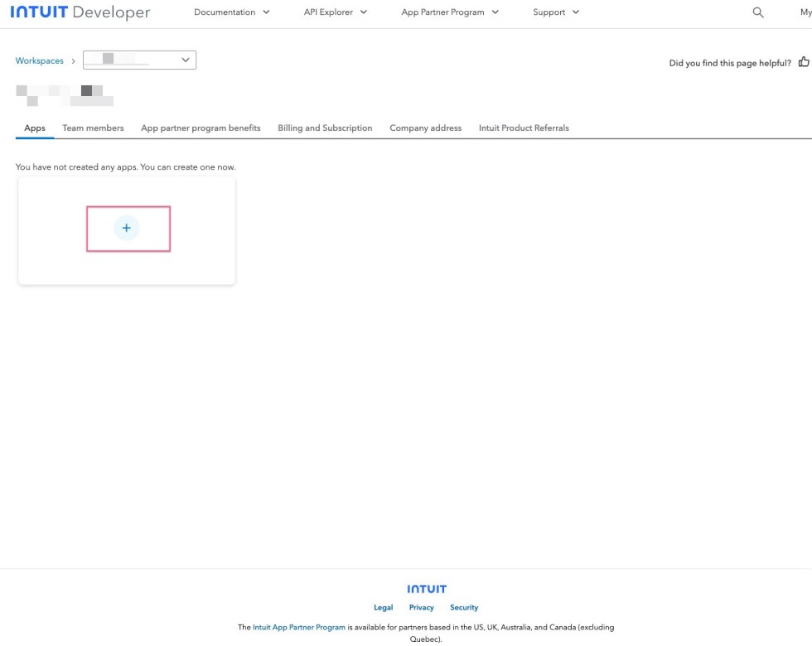Click the Privacy link in the footer
This screenshot has width=812, height=646.
click(421, 607)
